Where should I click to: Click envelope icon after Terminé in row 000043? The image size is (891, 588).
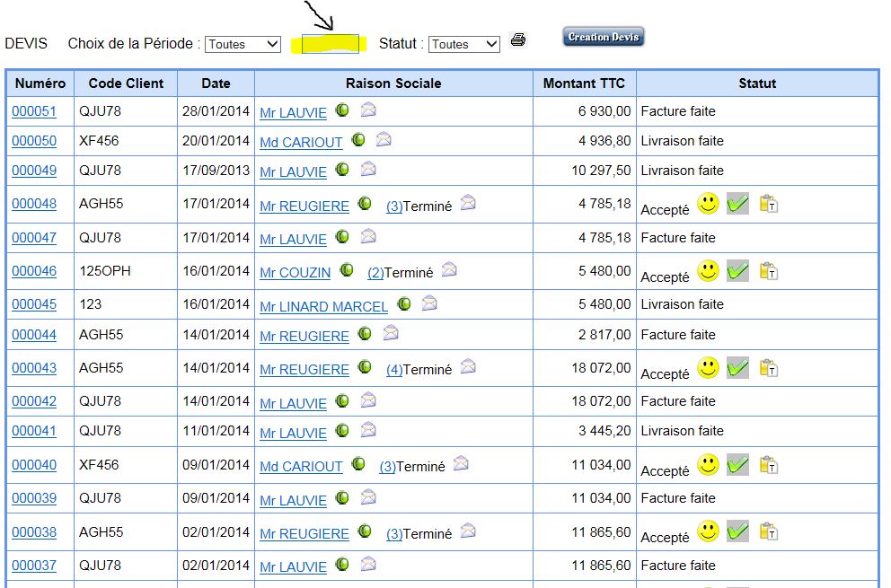[x=468, y=367]
